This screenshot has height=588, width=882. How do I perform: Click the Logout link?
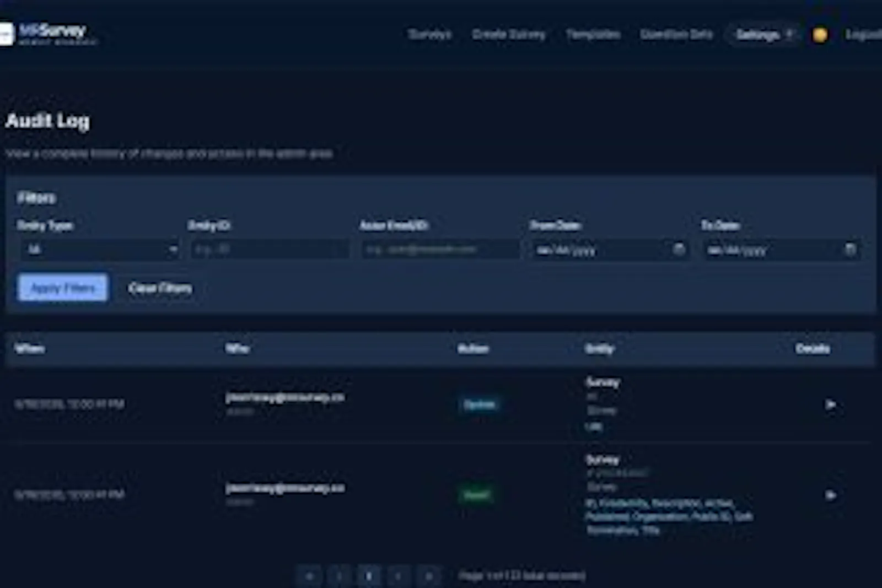[x=864, y=35]
